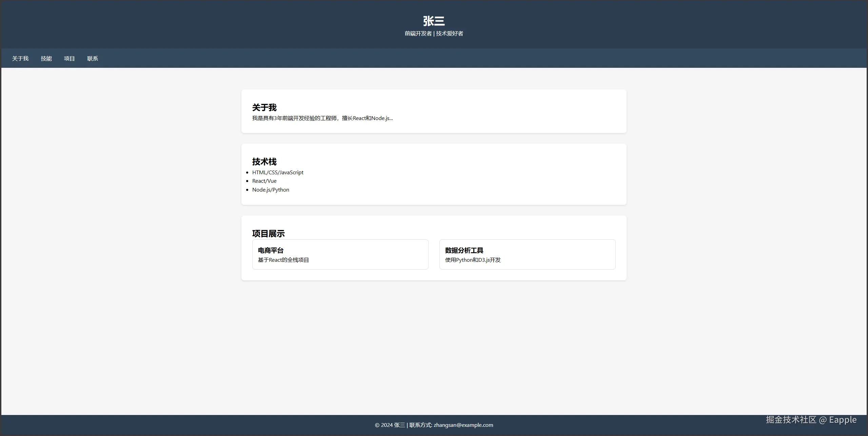Click the © 2024 张三 footer text
This screenshot has height=436, width=868.
[x=390, y=425]
